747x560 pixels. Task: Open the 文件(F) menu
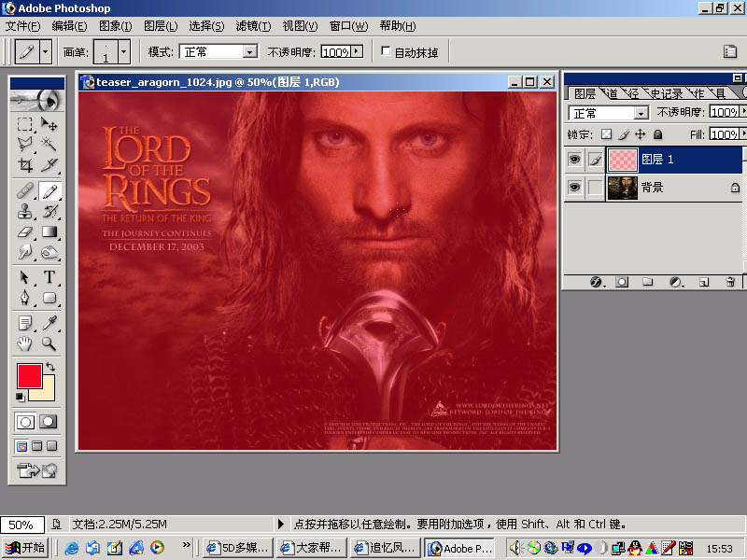coord(22,26)
